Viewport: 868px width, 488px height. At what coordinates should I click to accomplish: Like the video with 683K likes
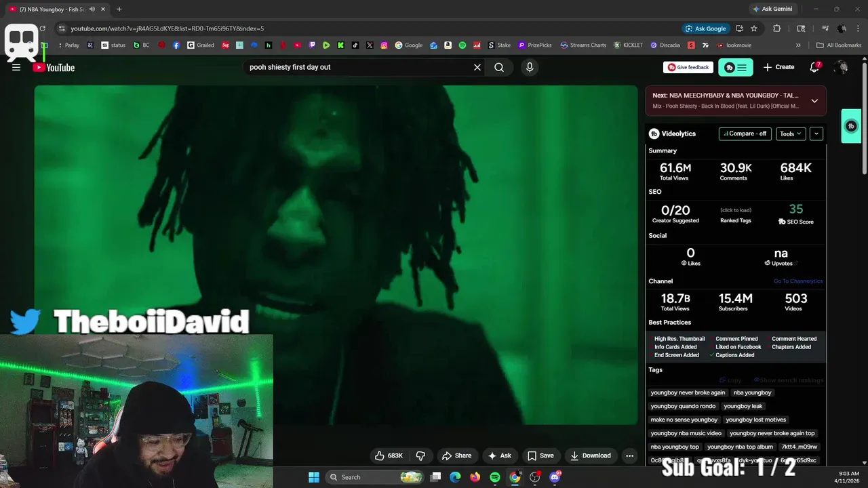[389, 455]
